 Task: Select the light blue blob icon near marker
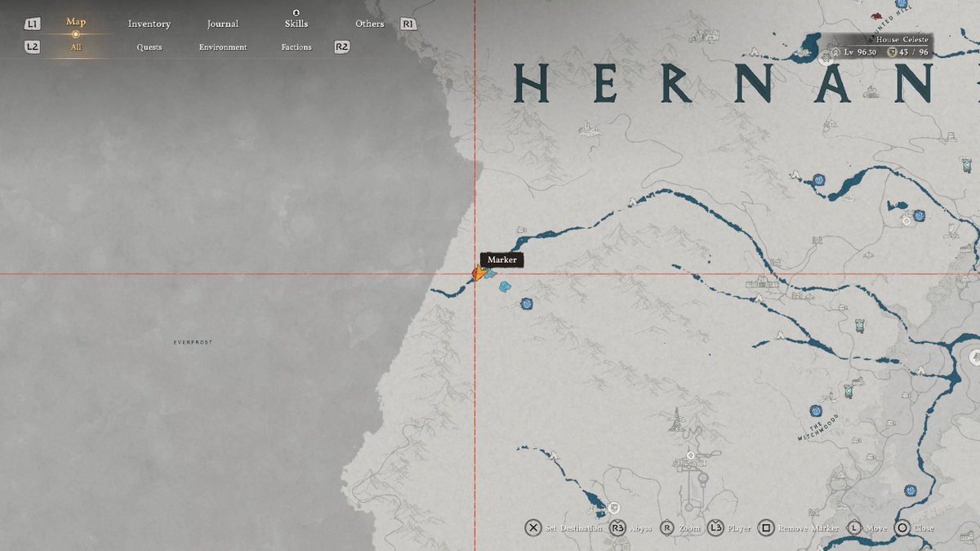[505, 287]
